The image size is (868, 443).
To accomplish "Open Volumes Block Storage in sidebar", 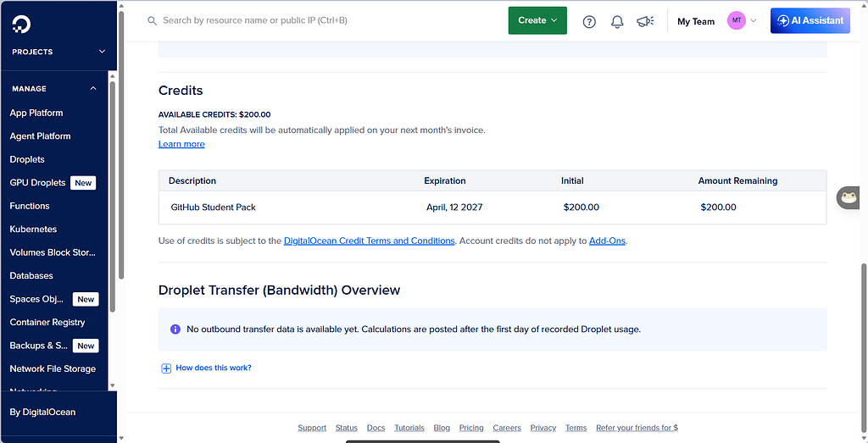I will pos(53,252).
